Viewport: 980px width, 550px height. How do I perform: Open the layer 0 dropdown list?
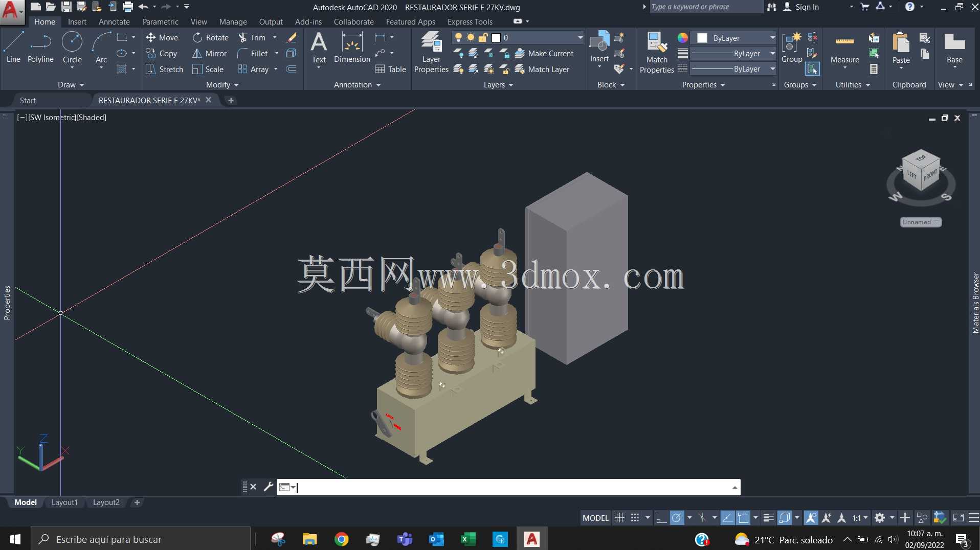tap(580, 37)
